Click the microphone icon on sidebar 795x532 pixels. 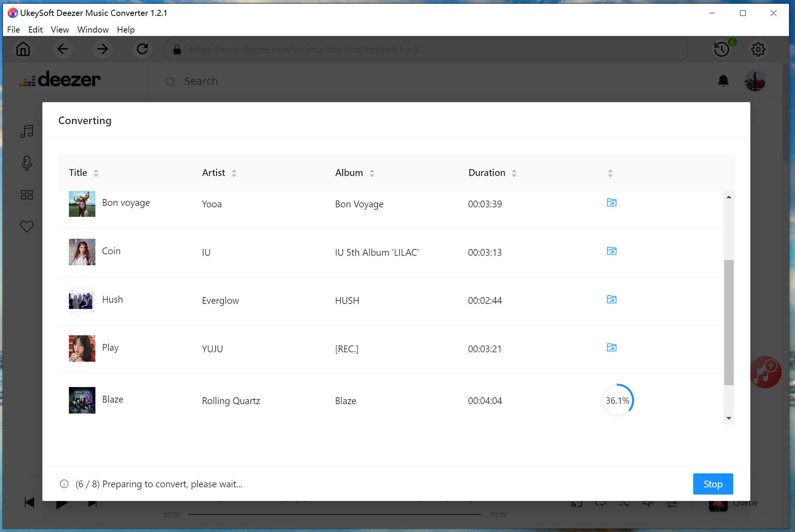coord(27,163)
